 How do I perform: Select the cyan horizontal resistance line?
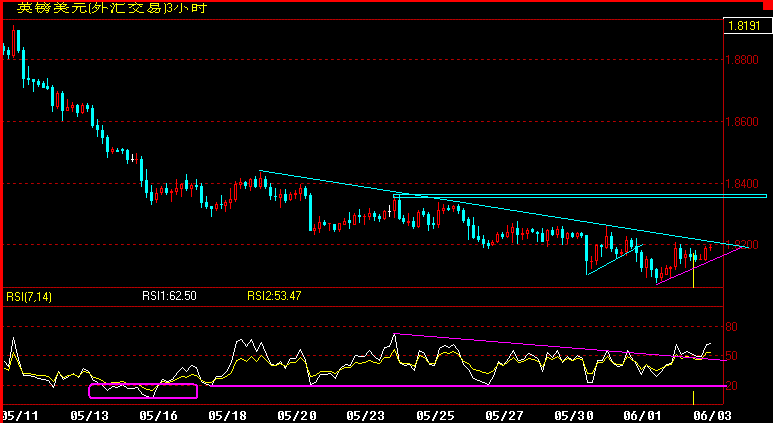580,196
